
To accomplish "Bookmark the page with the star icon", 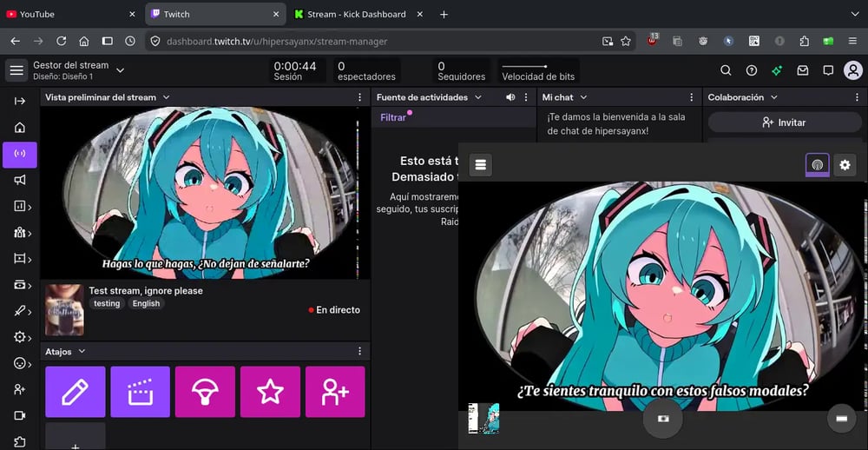I will click(626, 41).
